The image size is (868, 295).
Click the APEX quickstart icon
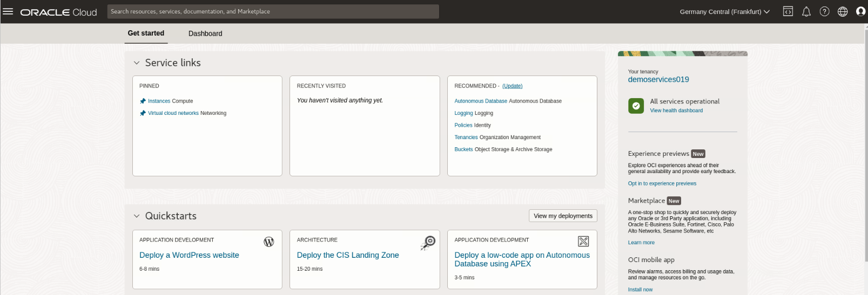583,241
